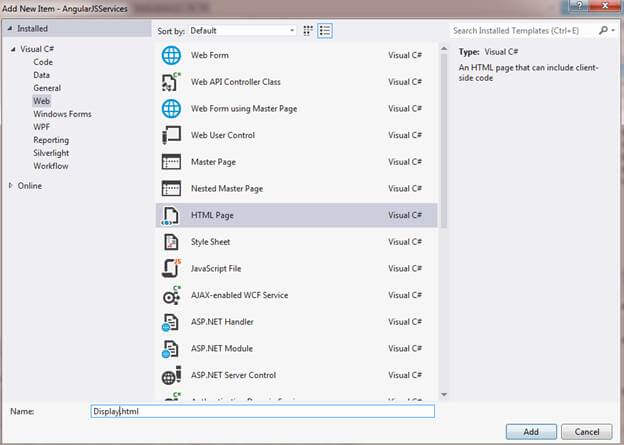Select the HTML Page template icon

[x=170, y=215]
